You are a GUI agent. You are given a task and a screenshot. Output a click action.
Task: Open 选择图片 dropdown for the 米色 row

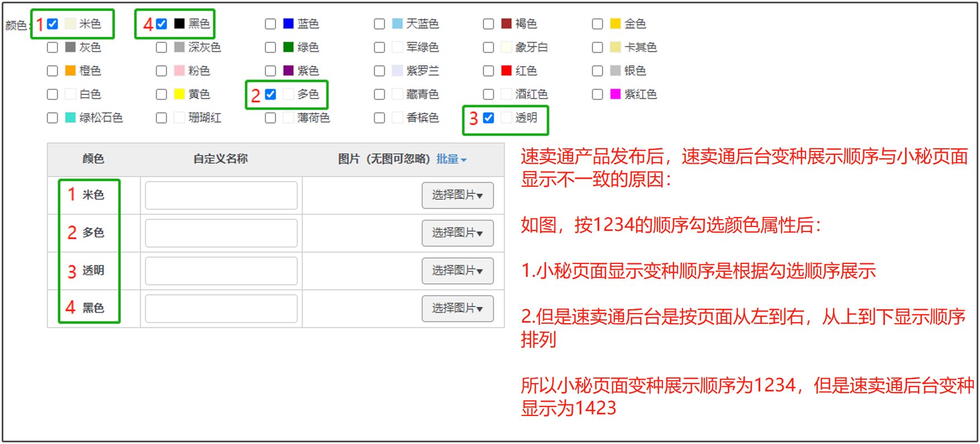[x=457, y=195]
